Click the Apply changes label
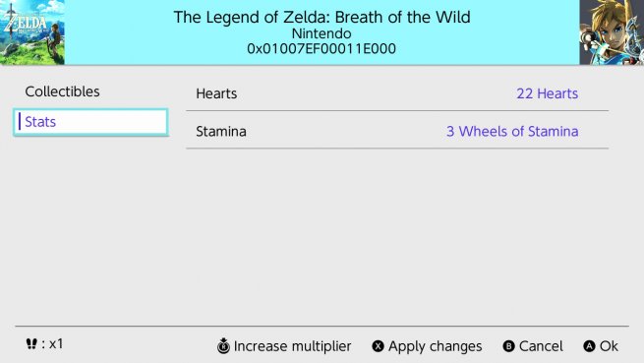This screenshot has height=363, width=644. pyautogui.click(x=436, y=346)
